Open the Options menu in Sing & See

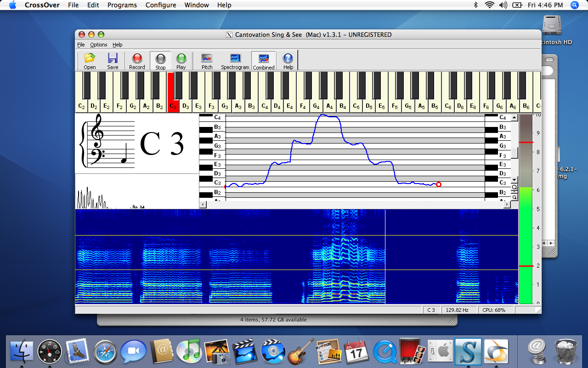98,45
